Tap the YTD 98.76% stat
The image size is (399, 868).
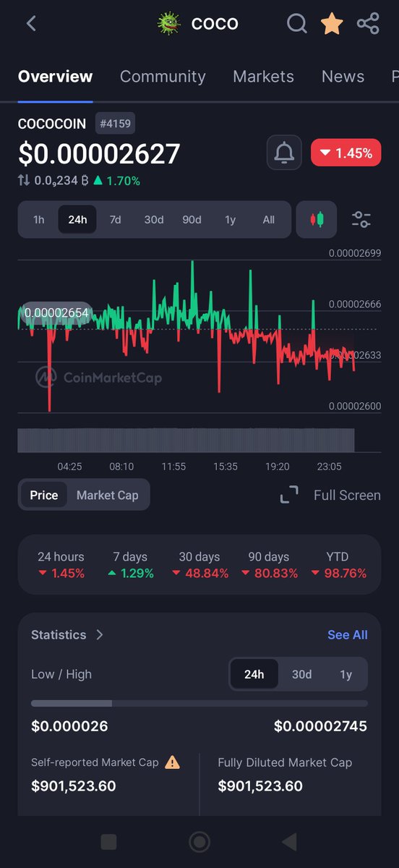pyautogui.click(x=338, y=565)
